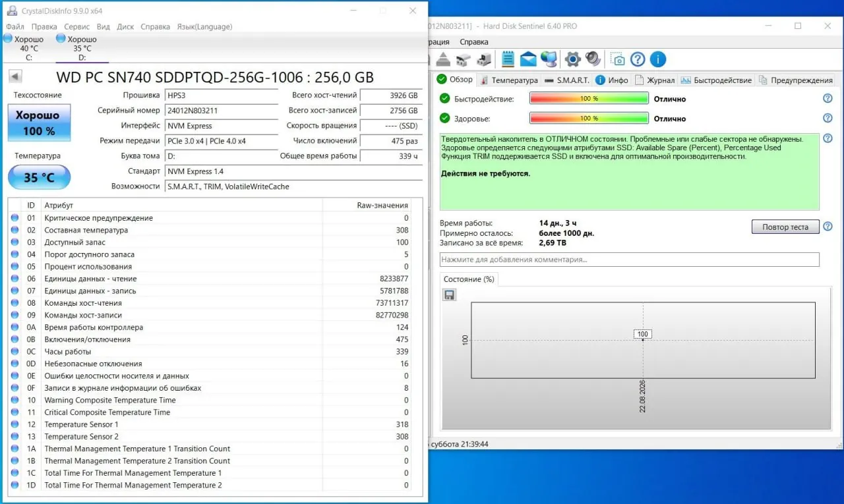The image size is (844, 504).
Task: Click the question mark help icon in toolbar
Action: [x=638, y=59]
